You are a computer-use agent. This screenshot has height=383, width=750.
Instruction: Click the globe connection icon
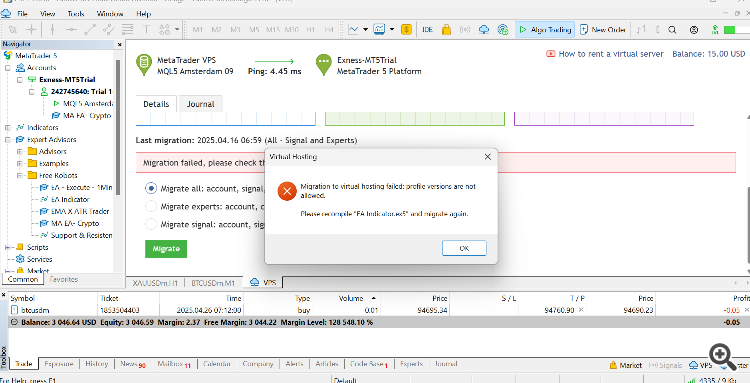point(503,30)
